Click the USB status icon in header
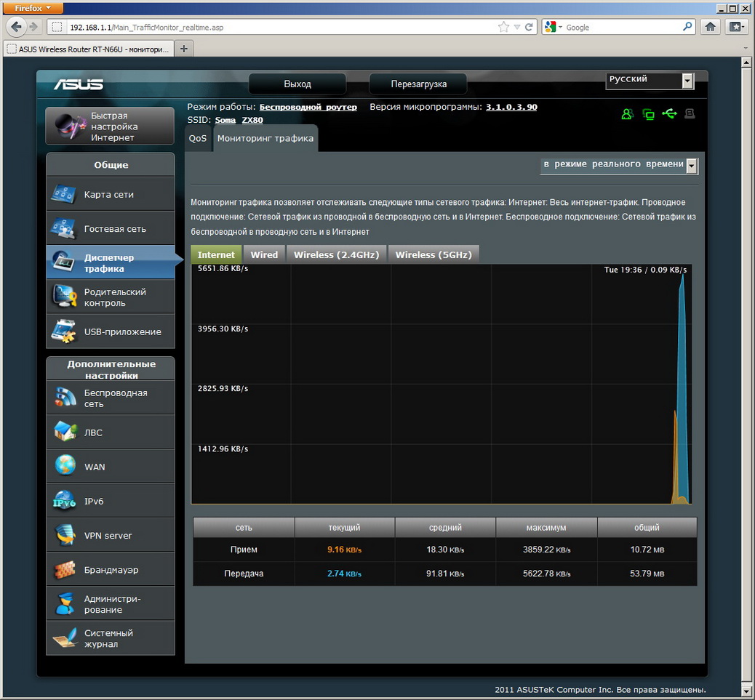 [x=669, y=114]
